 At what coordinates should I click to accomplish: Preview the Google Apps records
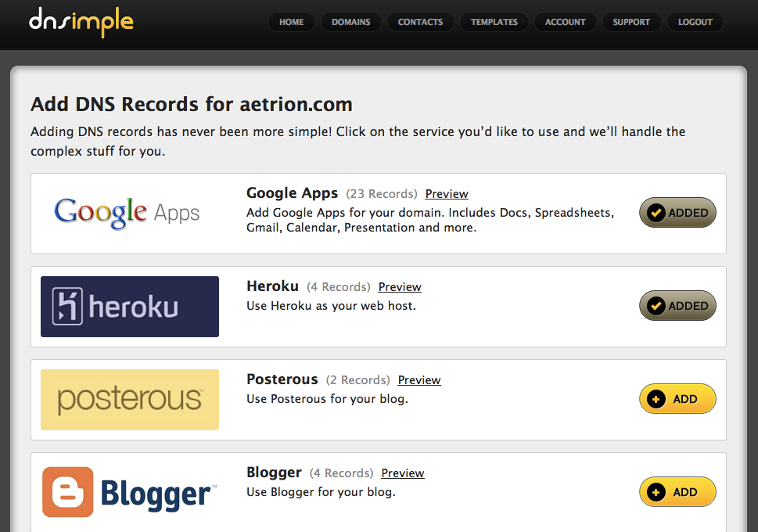[x=447, y=194]
